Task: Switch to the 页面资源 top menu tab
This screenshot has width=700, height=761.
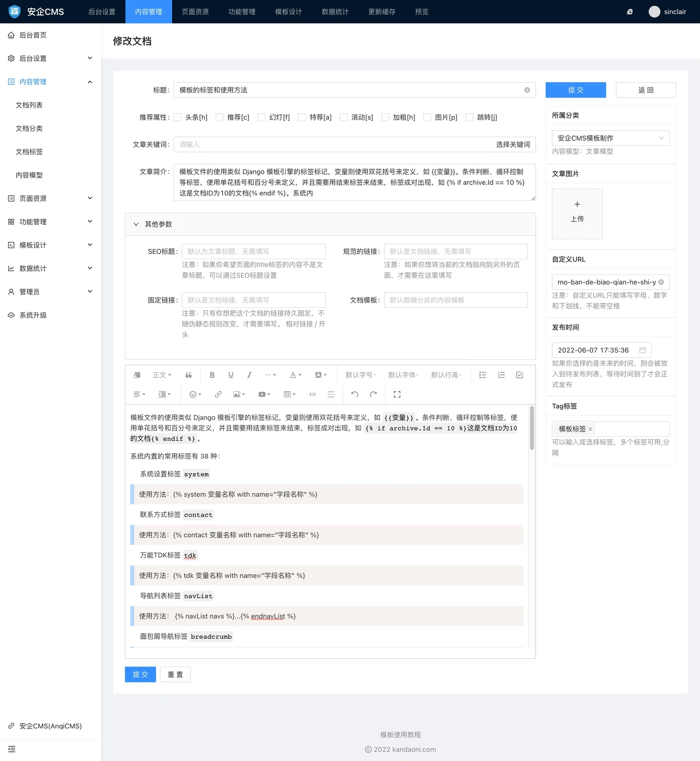Action: tap(195, 12)
